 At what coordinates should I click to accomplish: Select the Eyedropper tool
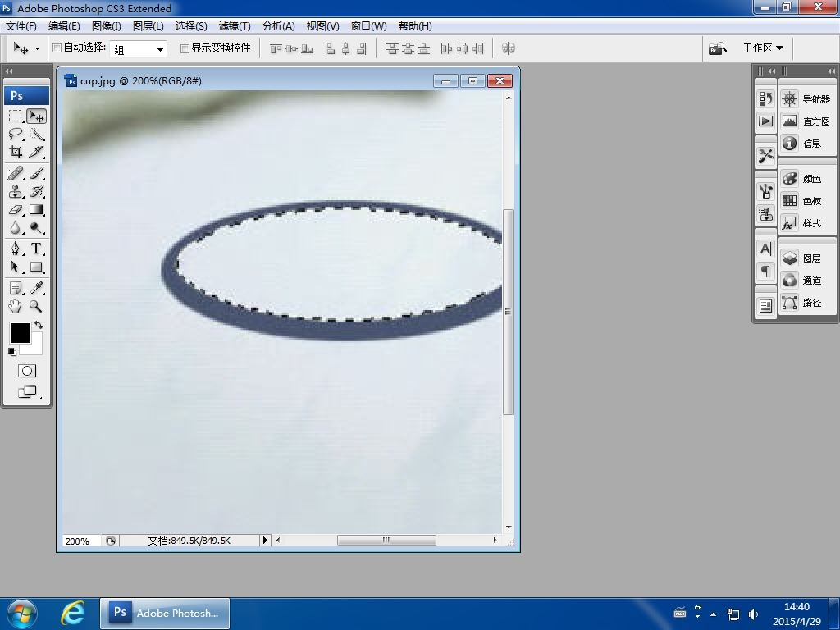(x=36, y=288)
